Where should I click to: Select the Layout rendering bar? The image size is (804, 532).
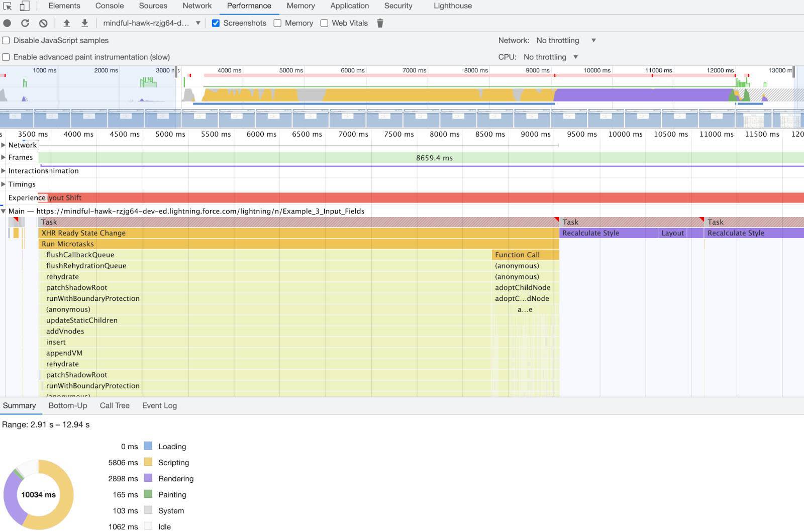(672, 233)
